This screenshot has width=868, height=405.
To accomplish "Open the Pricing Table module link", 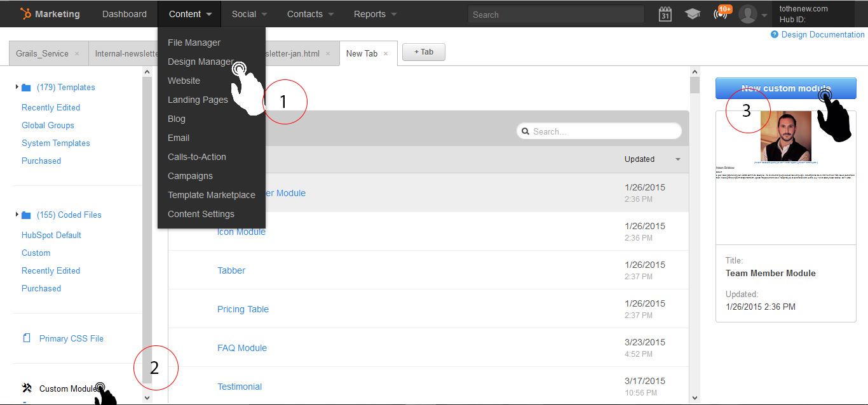I will (x=243, y=309).
